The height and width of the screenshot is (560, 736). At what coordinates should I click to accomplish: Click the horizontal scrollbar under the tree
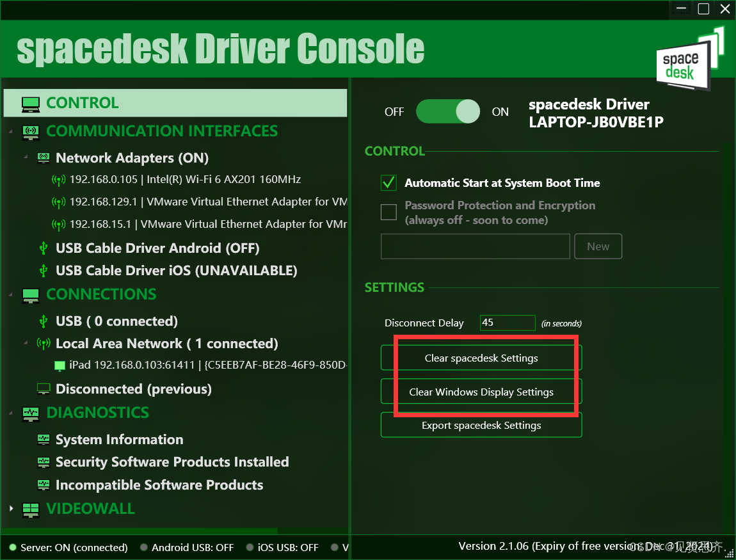pos(139,531)
